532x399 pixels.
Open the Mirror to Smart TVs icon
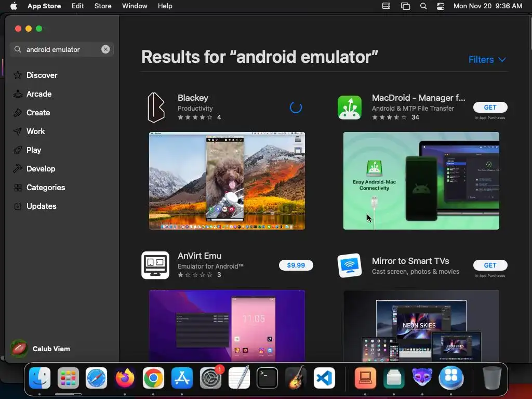[350, 265]
